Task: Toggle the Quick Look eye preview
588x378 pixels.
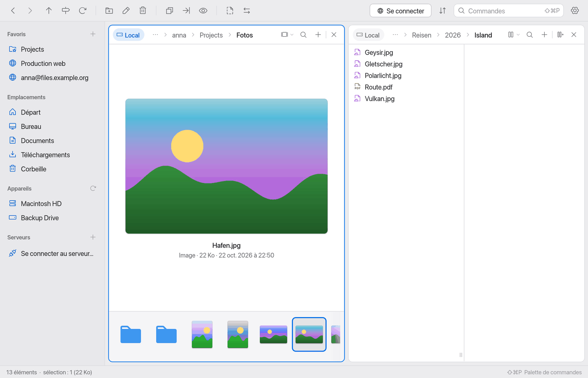Action: (203, 11)
